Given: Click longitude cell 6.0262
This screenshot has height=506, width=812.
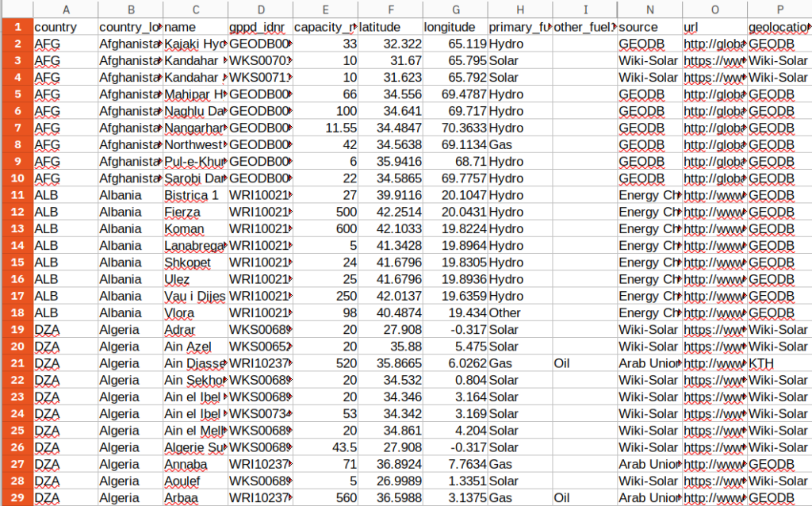Looking at the screenshot, I should 455,363.
